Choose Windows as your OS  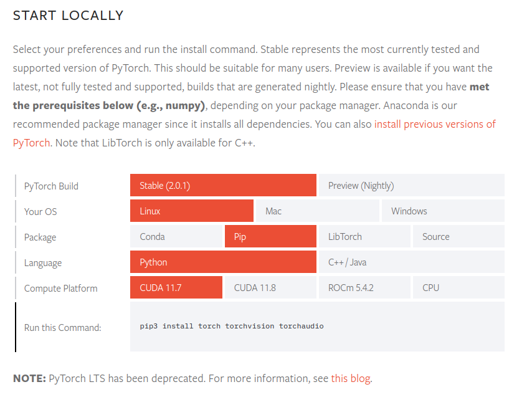(442, 211)
